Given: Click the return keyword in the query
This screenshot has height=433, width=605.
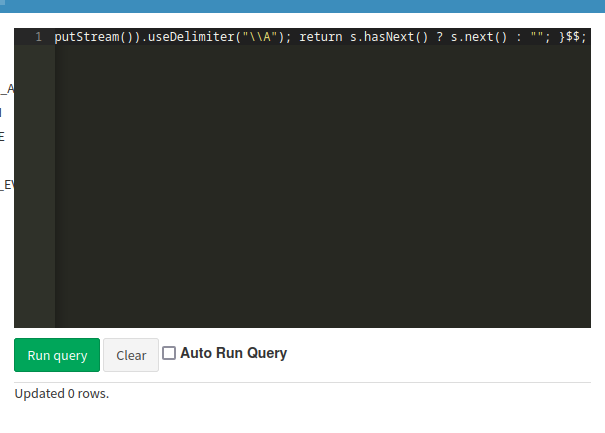Looking at the screenshot, I should point(320,37).
